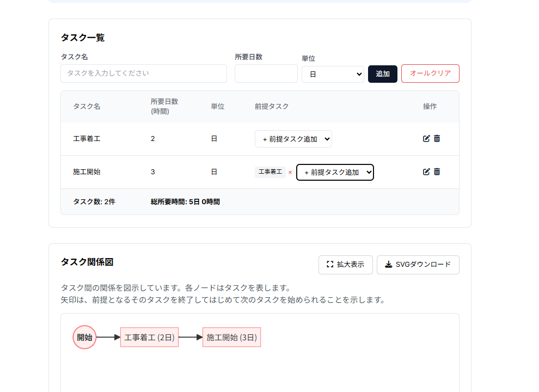Image resolution: width=539 pixels, height=392 pixels.
Task: Delete the 施工開始 task with trash icon
Action: (x=437, y=171)
